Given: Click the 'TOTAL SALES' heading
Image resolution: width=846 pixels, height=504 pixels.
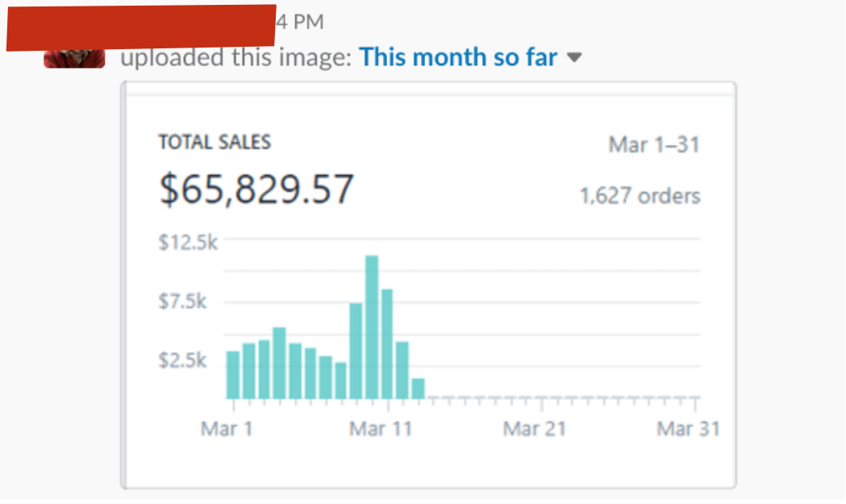Looking at the screenshot, I should point(215,144).
